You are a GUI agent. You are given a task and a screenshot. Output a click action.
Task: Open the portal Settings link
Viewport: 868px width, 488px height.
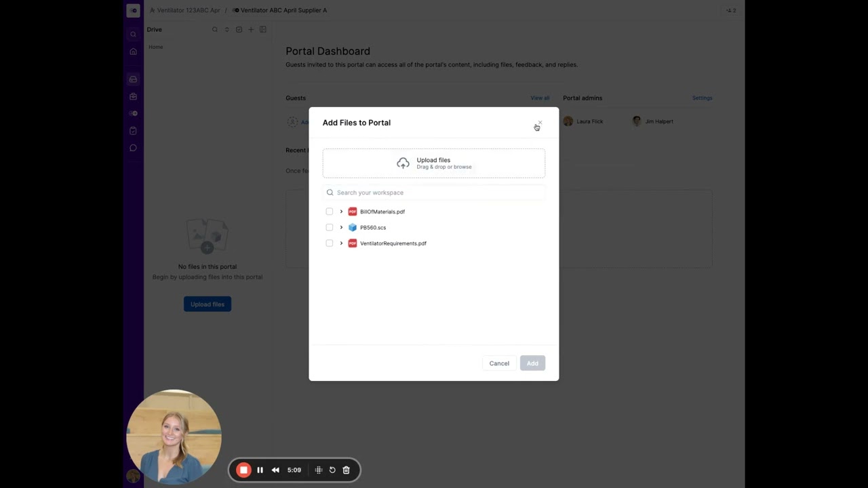tap(702, 98)
